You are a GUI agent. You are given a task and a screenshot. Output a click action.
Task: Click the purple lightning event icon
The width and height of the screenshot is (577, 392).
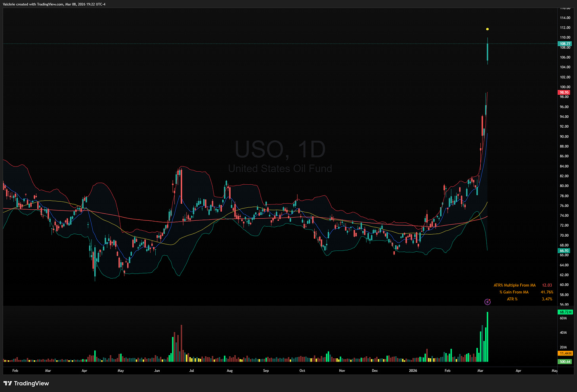tap(487, 302)
